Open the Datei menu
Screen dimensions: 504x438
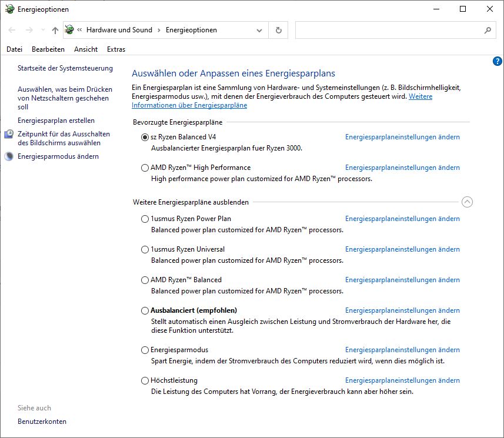pos(15,49)
